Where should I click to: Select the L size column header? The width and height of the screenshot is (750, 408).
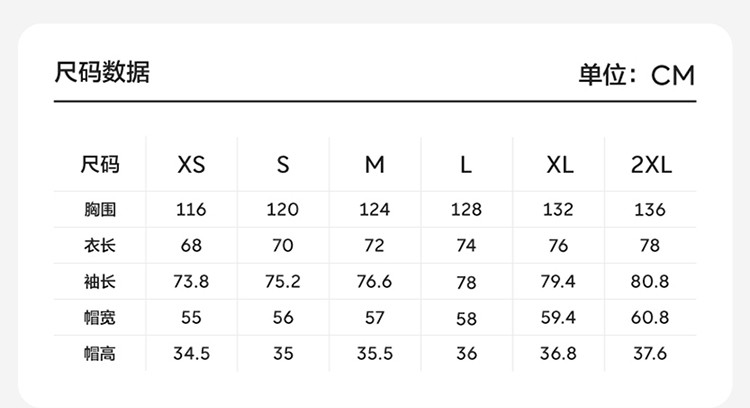[466, 165]
